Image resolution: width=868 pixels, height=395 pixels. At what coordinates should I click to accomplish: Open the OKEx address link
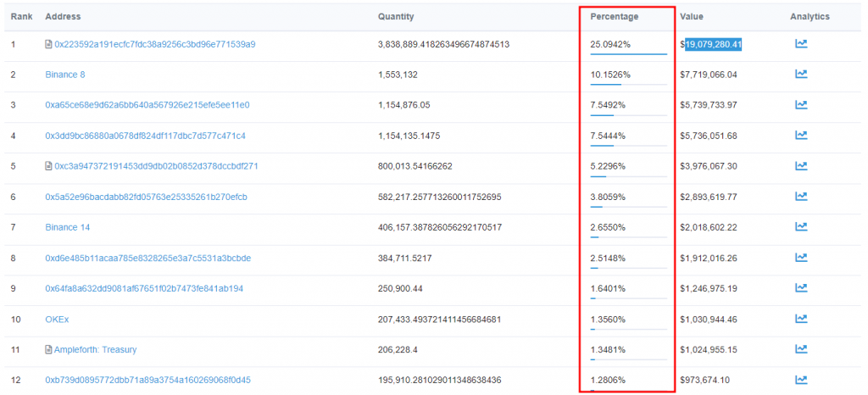click(57, 319)
